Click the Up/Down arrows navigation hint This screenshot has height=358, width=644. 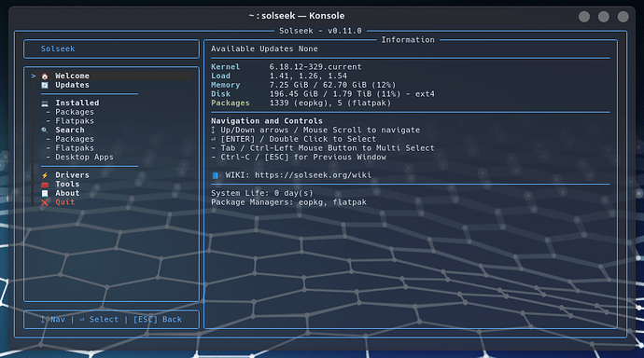pyautogui.click(x=315, y=130)
